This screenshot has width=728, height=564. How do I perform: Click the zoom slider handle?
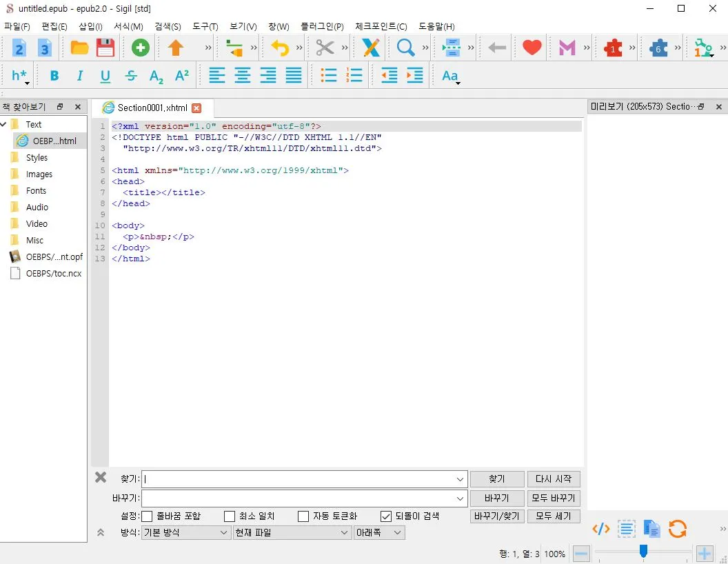coord(643,550)
